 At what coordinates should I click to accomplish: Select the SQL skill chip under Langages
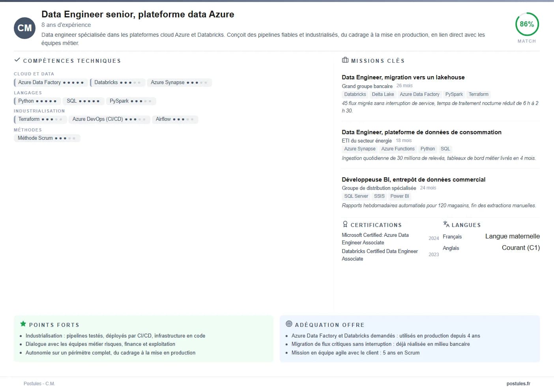[83, 101]
